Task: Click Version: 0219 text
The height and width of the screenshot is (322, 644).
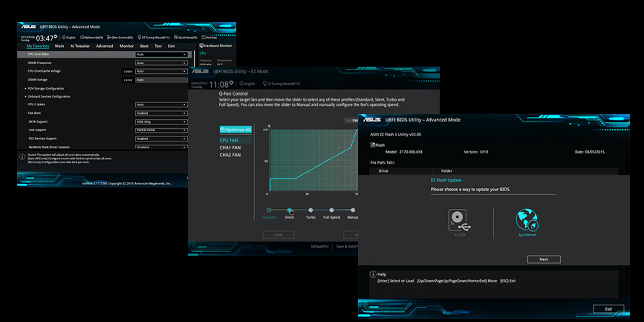Action: (x=476, y=152)
